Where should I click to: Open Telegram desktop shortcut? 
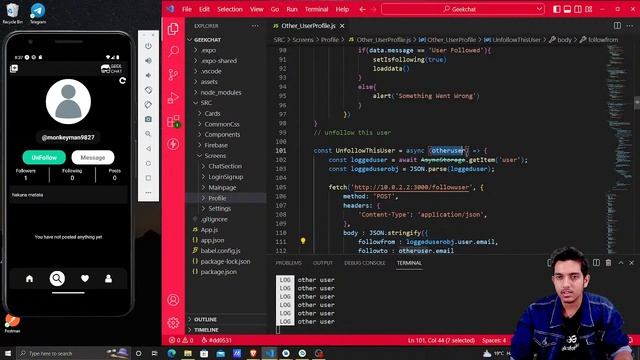(38, 13)
